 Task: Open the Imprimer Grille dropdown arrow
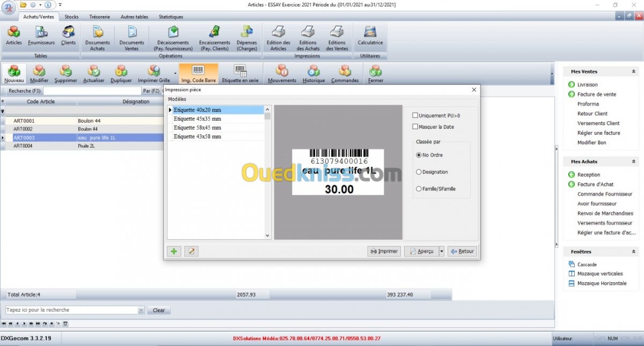click(x=175, y=73)
